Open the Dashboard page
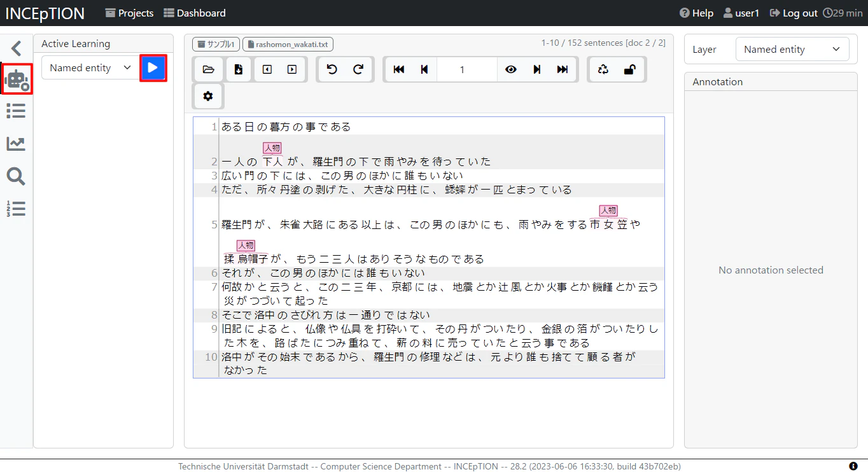 pos(195,13)
